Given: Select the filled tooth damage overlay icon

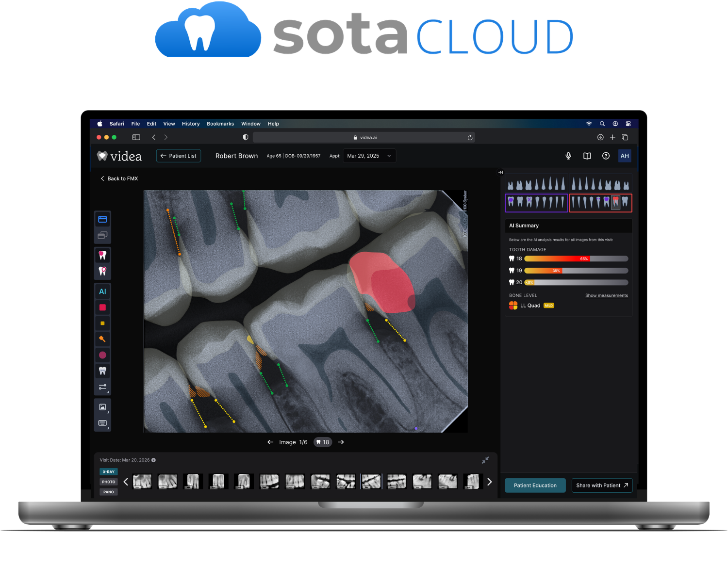Looking at the screenshot, I should pos(102,255).
